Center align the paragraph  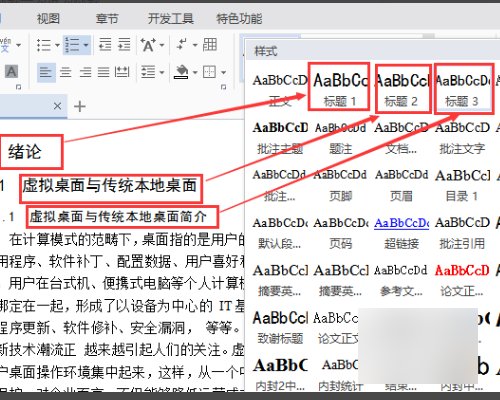click(x=66, y=72)
